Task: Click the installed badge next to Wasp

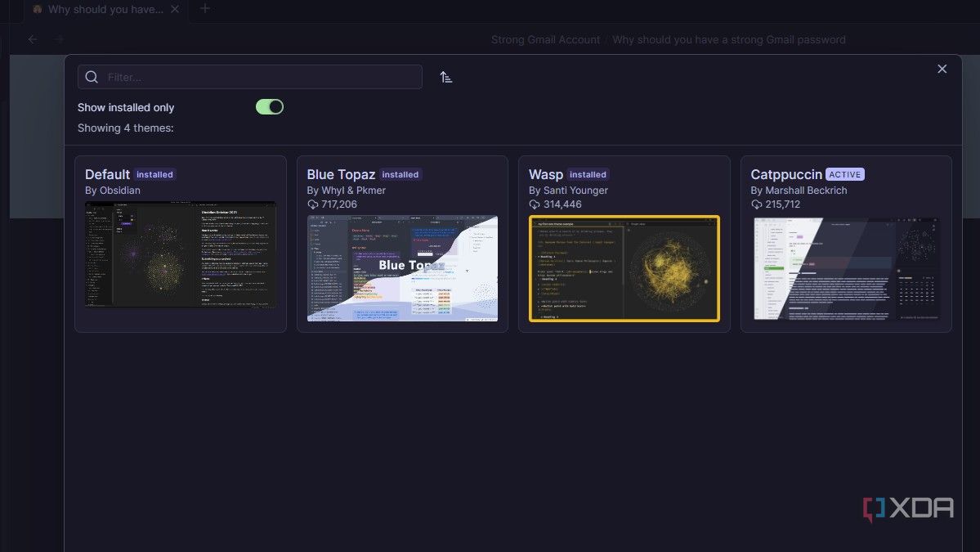Action: tap(588, 174)
